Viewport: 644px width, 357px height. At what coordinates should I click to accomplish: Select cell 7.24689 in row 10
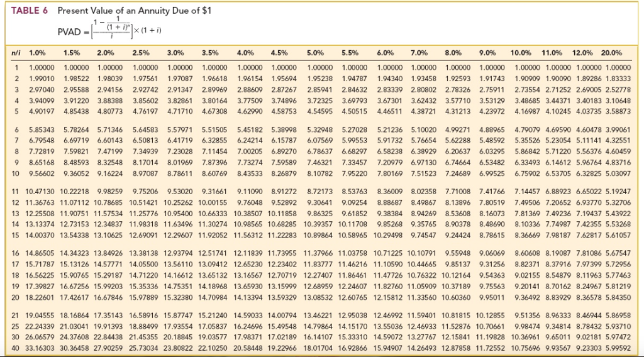click(x=458, y=174)
